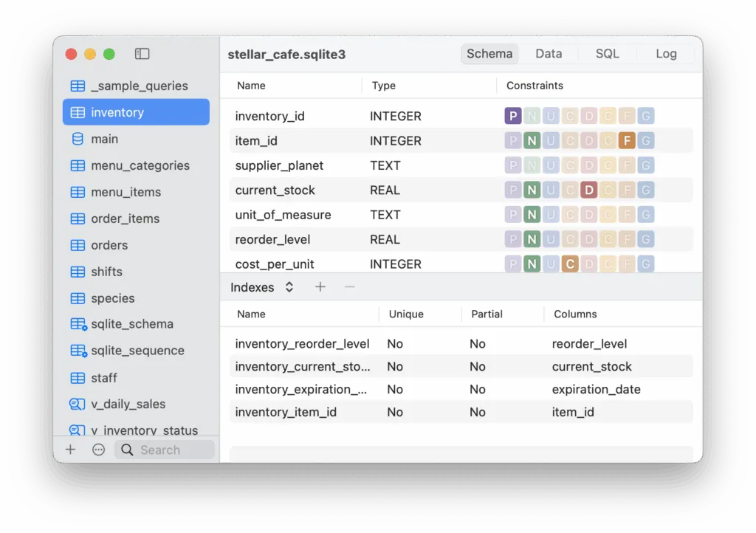Click INTEGER type of the inventory_id column
Screen dimensions: 756x533
coord(395,116)
